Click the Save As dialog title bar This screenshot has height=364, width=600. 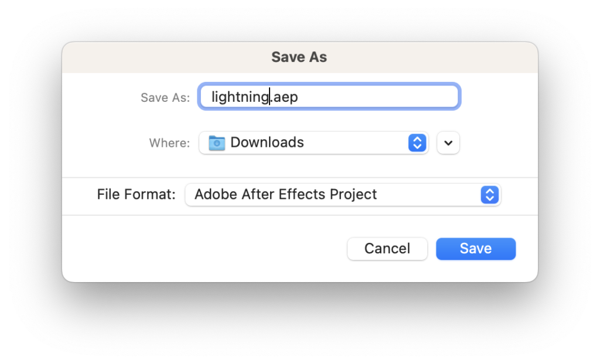click(300, 57)
